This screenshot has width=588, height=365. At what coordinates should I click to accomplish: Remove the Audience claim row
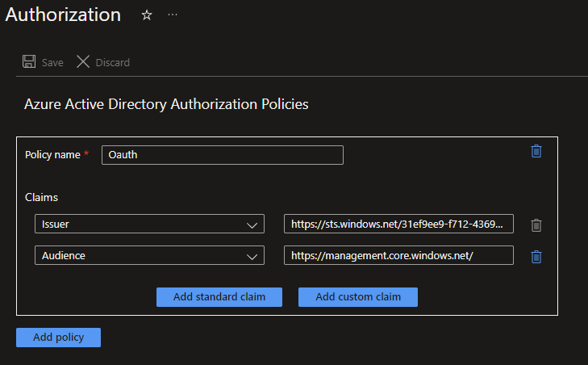(536, 256)
